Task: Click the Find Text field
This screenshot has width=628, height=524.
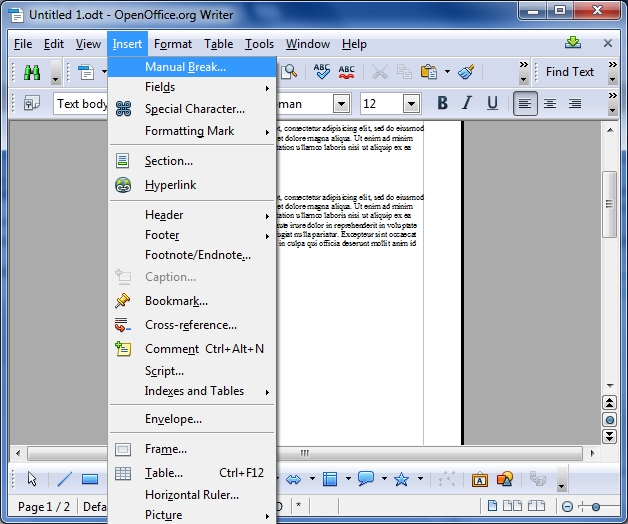Action: click(x=570, y=72)
